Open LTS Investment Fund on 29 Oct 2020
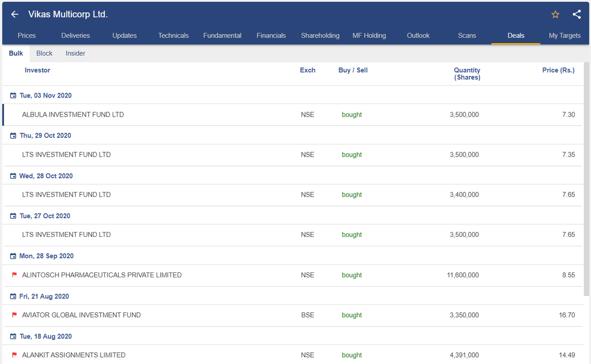Viewport: 591px width, 364px height. pyautogui.click(x=66, y=155)
